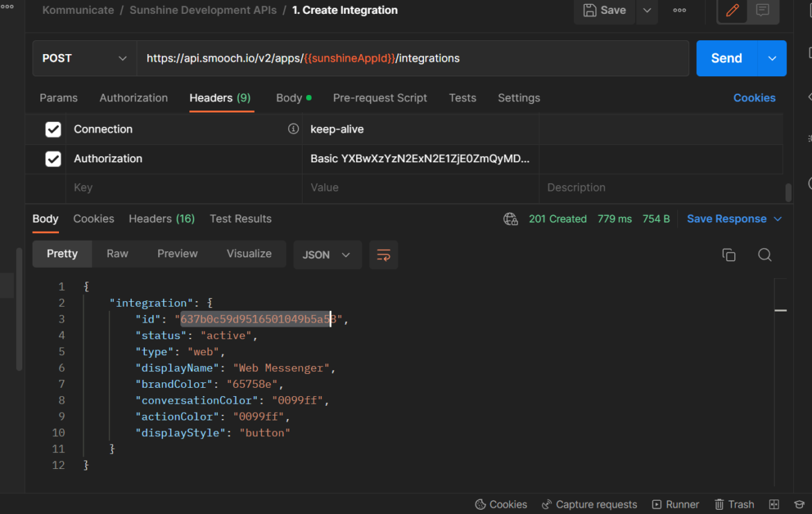Image resolution: width=812 pixels, height=514 pixels.
Task: Uncheck the Authorization header checkbox
Action: click(x=53, y=159)
